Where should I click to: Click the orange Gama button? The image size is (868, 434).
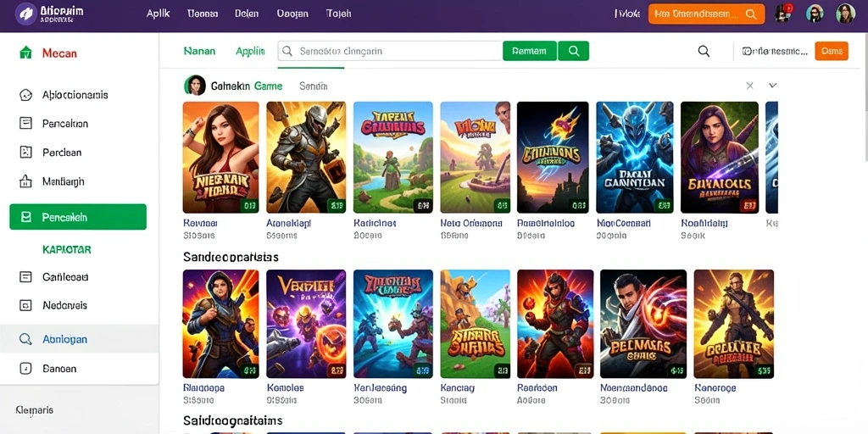pyautogui.click(x=832, y=51)
